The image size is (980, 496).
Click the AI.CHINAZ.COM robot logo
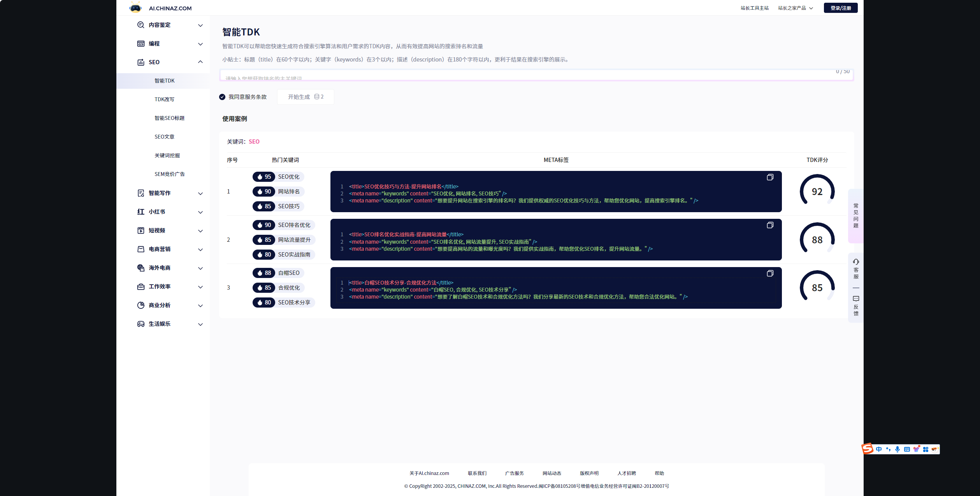click(135, 7)
